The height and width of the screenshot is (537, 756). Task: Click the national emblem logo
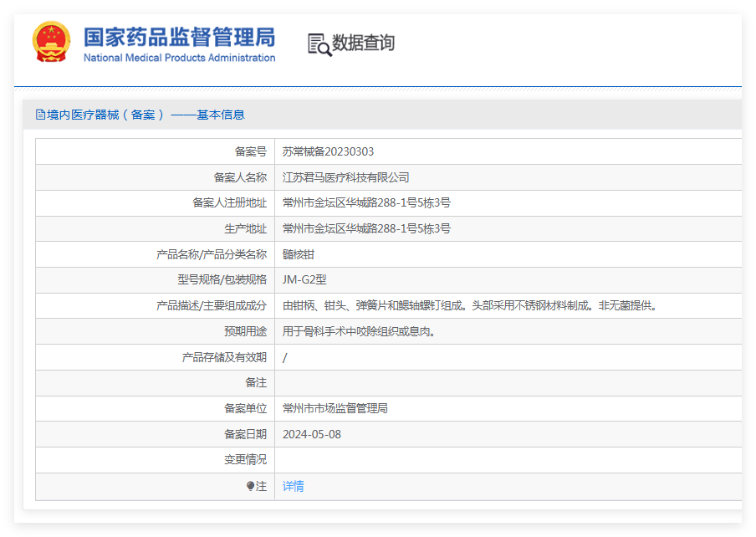tap(52, 42)
